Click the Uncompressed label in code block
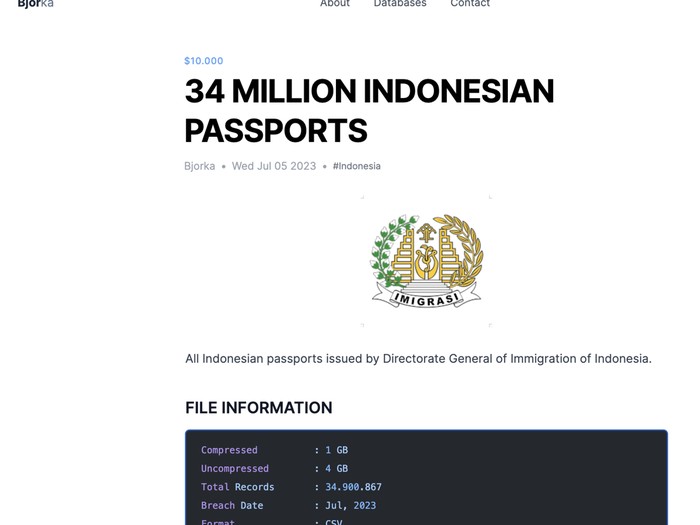 (235, 469)
